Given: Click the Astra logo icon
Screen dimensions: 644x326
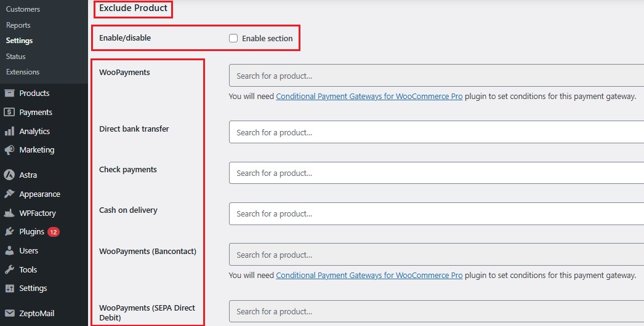Looking at the screenshot, I should (x=9, y=175).
